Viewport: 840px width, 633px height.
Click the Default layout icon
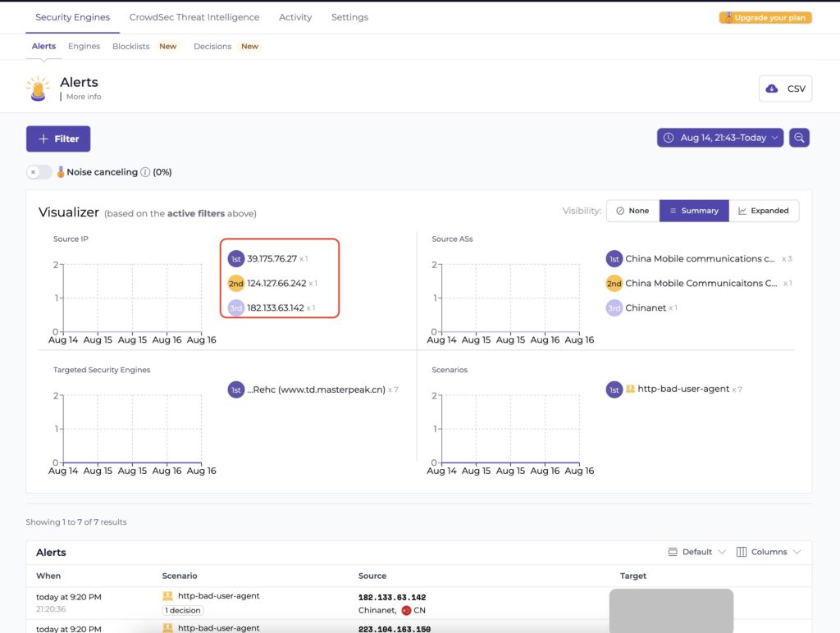click(x=673, y=552)
